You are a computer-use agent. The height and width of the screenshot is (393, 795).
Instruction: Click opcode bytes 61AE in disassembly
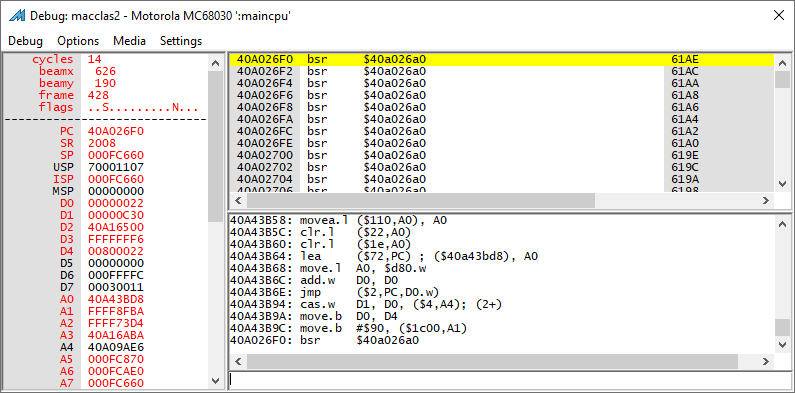tap(685, 59)
